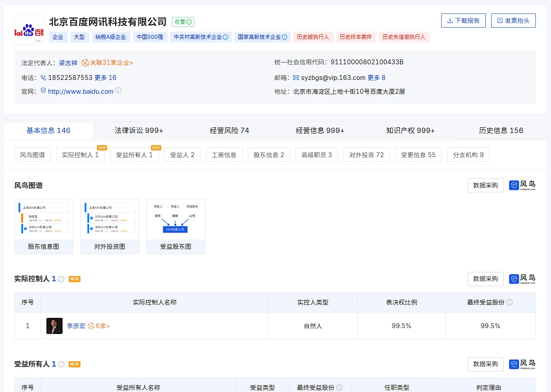The width and height of the screenshot is (551, 392).
Task: Open the 知识产权 tab
Action: [x=410, y=130]
